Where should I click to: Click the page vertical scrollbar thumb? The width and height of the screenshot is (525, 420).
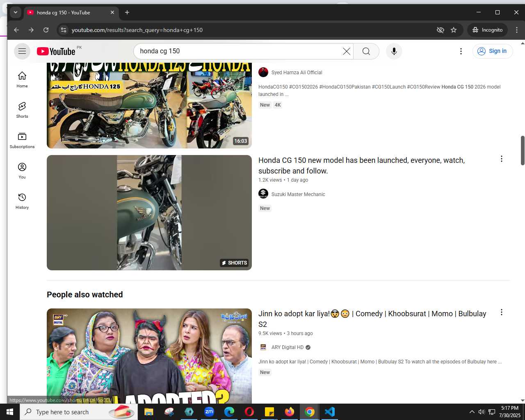coord(523,151)
